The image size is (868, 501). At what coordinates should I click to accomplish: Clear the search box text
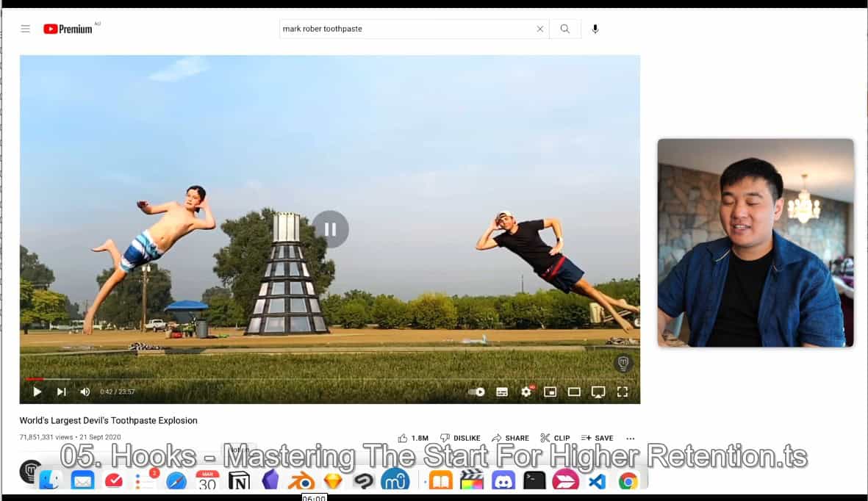pyautogui.click(x=540, y=29)
